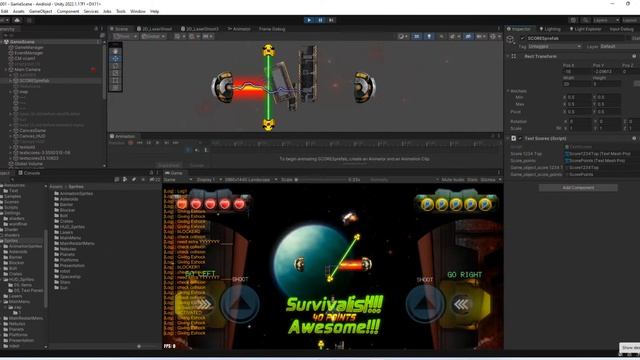Select the Scale tool in Scene toolbar
This screenshot has width=640, height=360.
click(x=116, y=73)
